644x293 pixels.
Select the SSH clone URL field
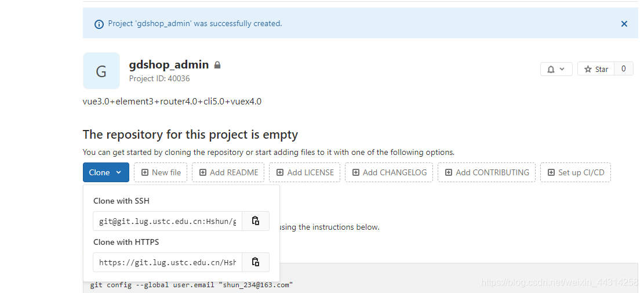coord(168,221)
